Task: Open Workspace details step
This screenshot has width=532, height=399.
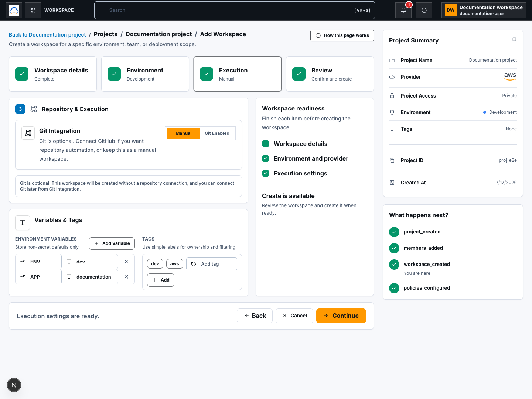Action: (x=53, y=74)
